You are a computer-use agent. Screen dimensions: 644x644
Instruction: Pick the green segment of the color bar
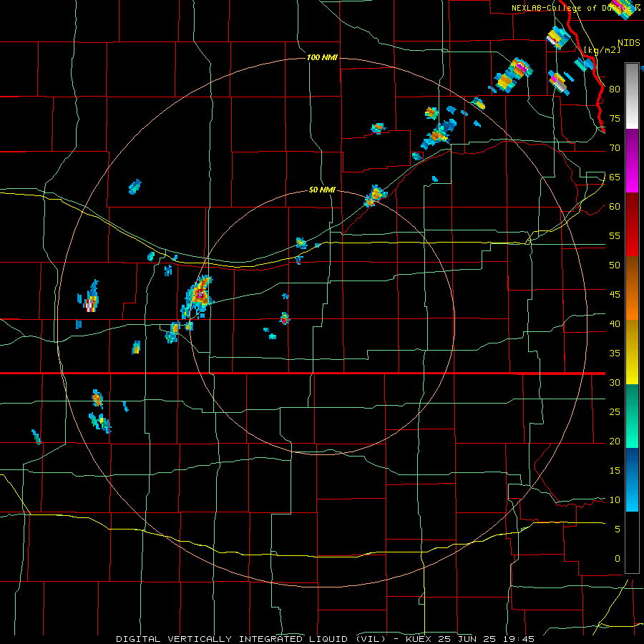pos(632,416)
